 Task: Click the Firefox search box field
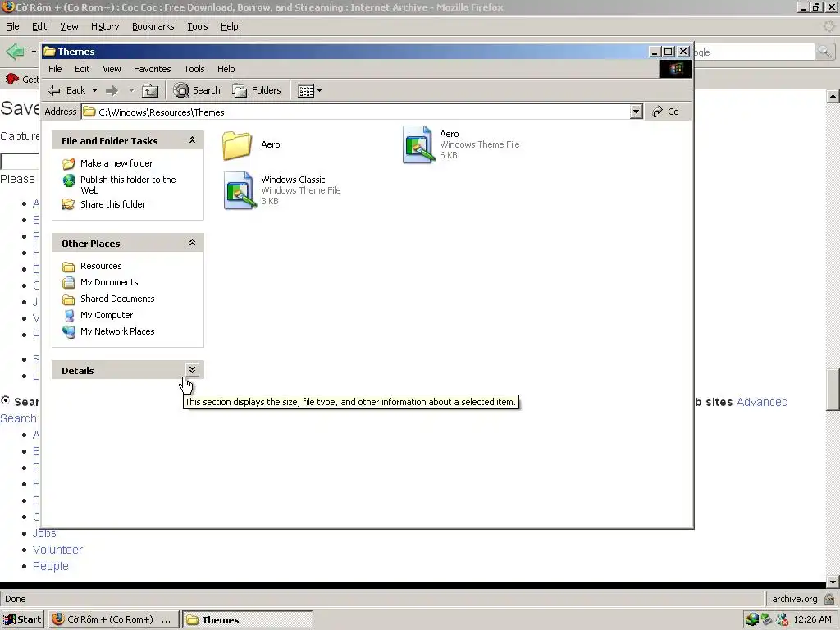click(x=754, y=52)
